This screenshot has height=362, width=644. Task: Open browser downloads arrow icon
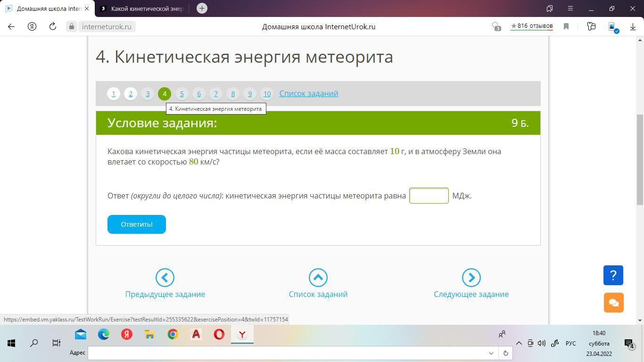633,27
